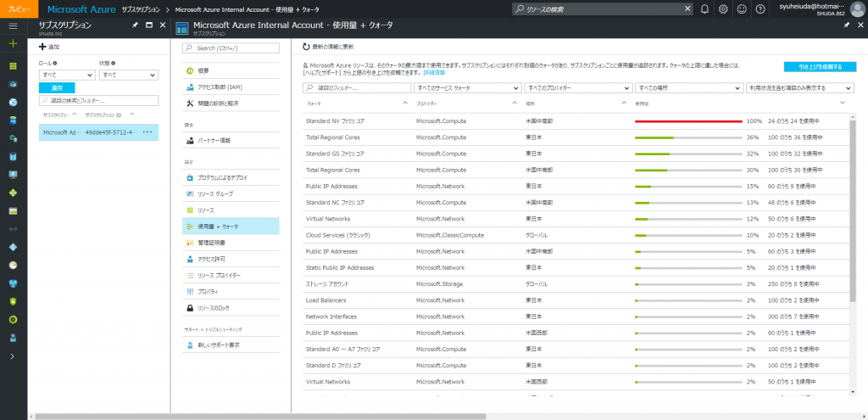The width and height of the screenshot is (868, 420).
Task: Open the user account avatar menu
Action: (857, 9)
